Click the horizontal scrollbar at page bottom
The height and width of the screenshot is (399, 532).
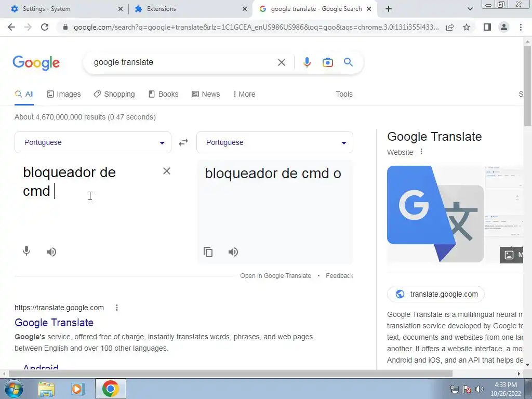230,374
